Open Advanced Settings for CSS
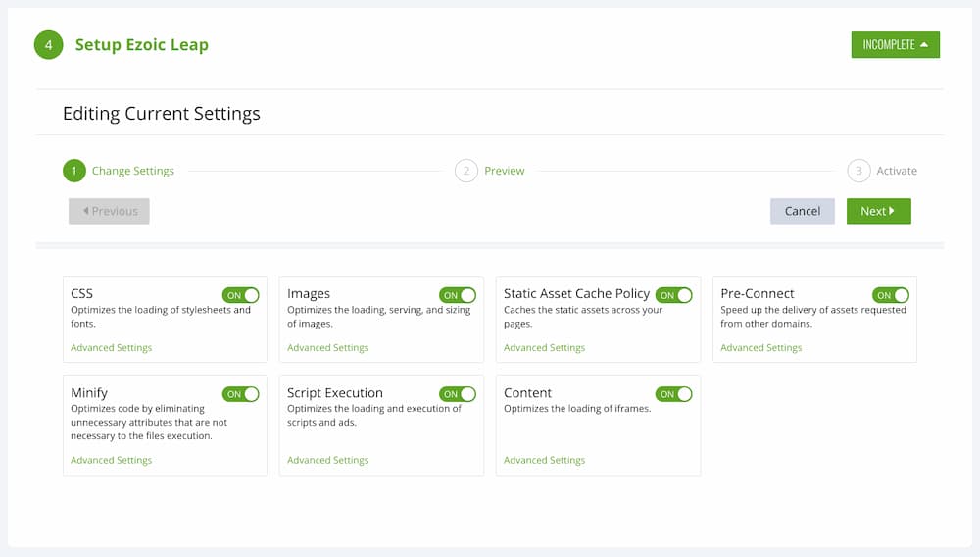Image resolution: width=980 pixels, height=557 pixels. coord(112,347)
